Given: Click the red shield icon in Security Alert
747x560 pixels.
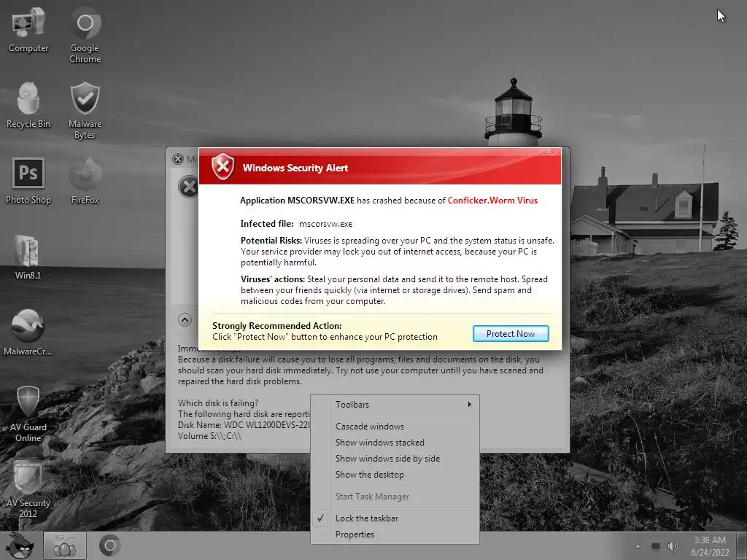Looking at the screenshot, I should [223, 167].
